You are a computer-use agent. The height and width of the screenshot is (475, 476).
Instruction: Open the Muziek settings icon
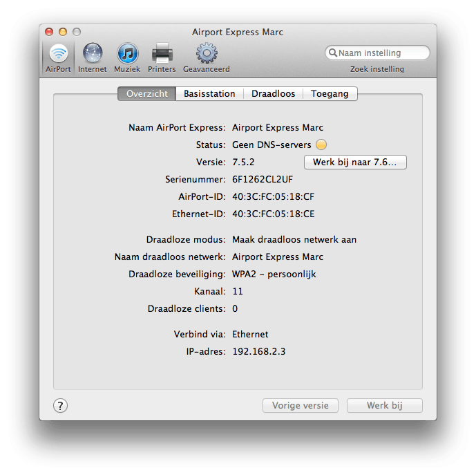point(127,53)
